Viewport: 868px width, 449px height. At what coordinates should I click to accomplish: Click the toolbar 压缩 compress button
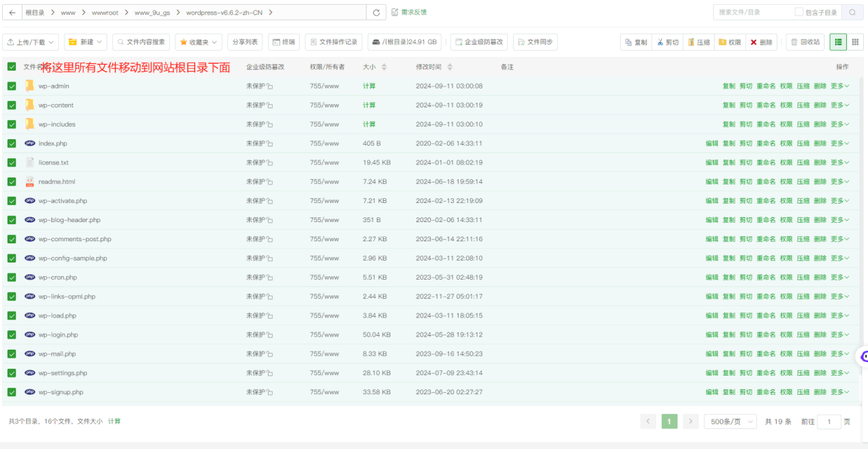pyautogui.click(x=699, y=42)
